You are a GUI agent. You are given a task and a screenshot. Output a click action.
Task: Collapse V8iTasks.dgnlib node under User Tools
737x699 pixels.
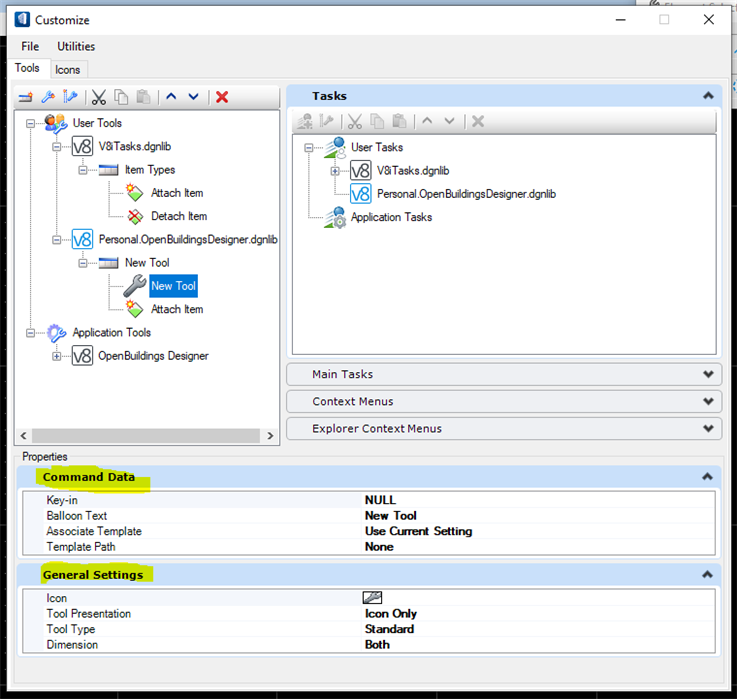pyautogui.click(x=56, y=147)
